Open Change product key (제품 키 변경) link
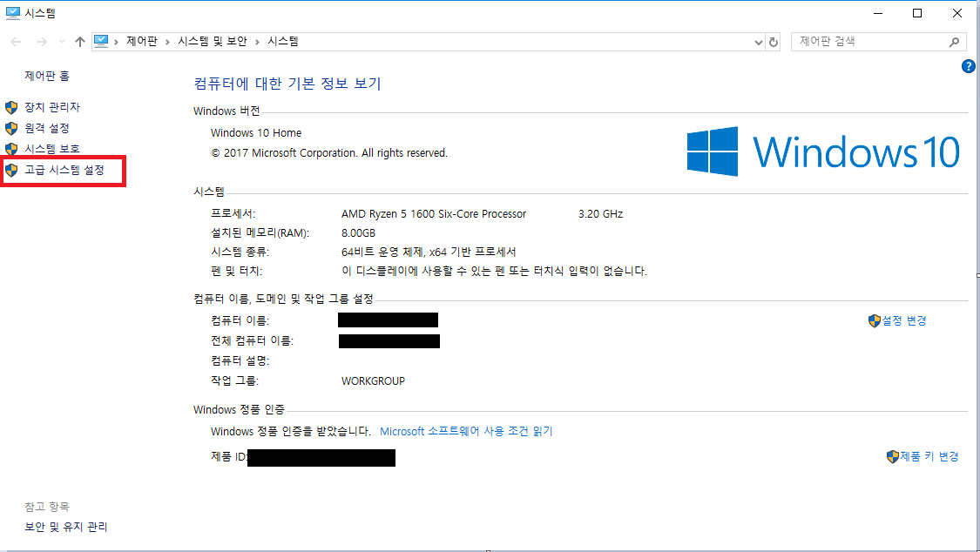Screen dimensions: 980x552 click(929, 456)
